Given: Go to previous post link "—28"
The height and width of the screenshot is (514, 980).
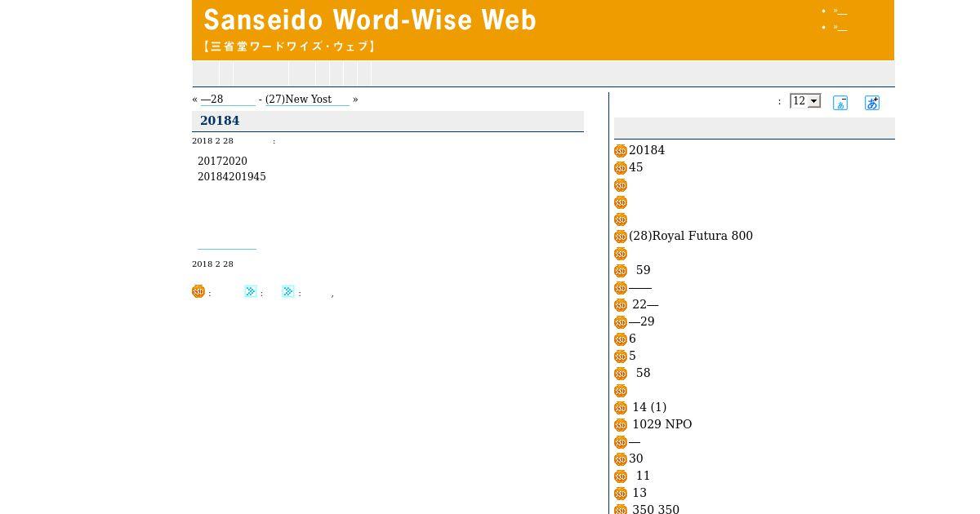Looking at the screenshot, I should 228,100.
